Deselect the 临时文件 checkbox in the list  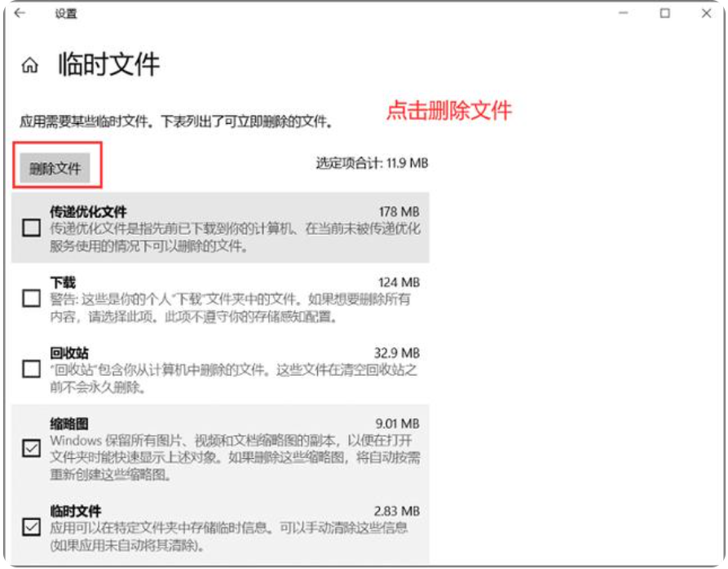coord(31,527)
